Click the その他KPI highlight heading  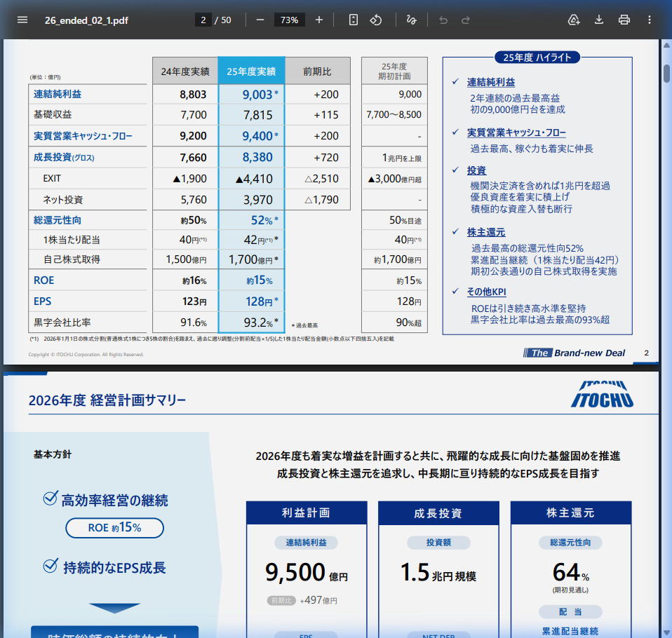(486, 292)
